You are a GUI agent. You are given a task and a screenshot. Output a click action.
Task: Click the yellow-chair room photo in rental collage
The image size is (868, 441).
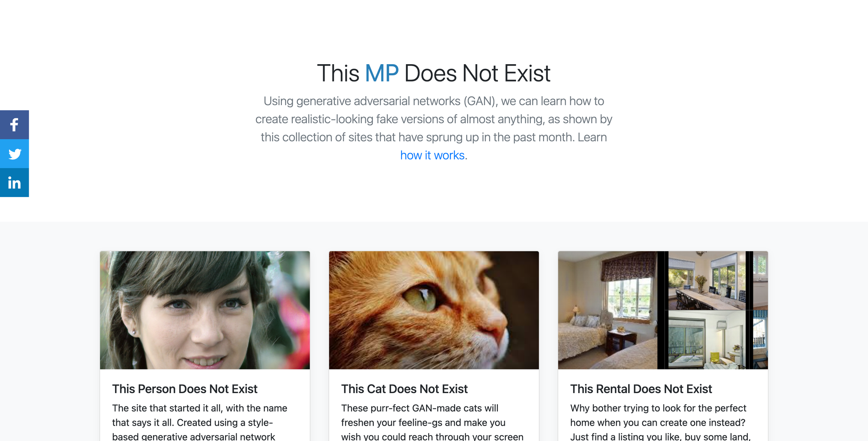[707, 340]
